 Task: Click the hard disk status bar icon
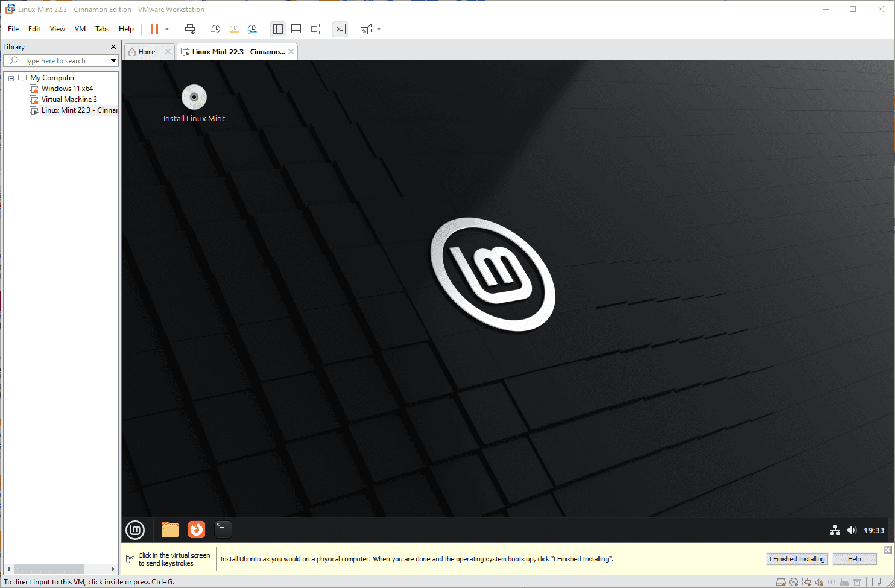(x=781, y=582)
